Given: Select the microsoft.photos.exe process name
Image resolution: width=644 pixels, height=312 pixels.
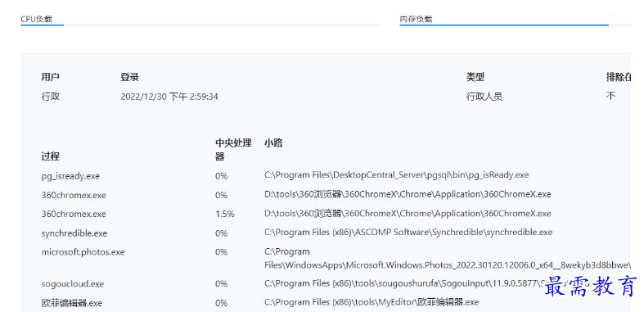Looking at the screenshot, I should 83,252.
